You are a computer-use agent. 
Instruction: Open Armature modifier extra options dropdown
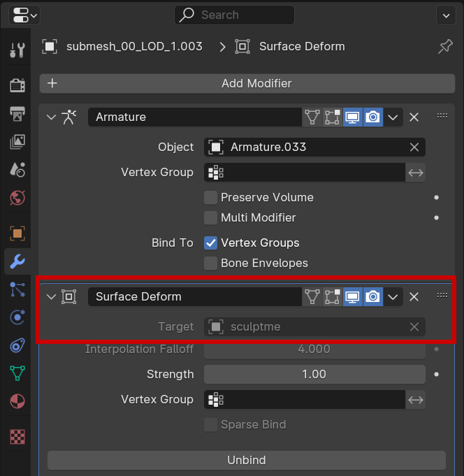coord(393,117)
